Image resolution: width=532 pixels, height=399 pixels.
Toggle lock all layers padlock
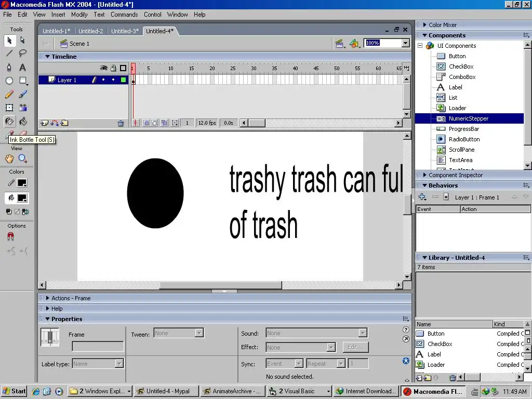pyautogui.click(x=113, y=68)
